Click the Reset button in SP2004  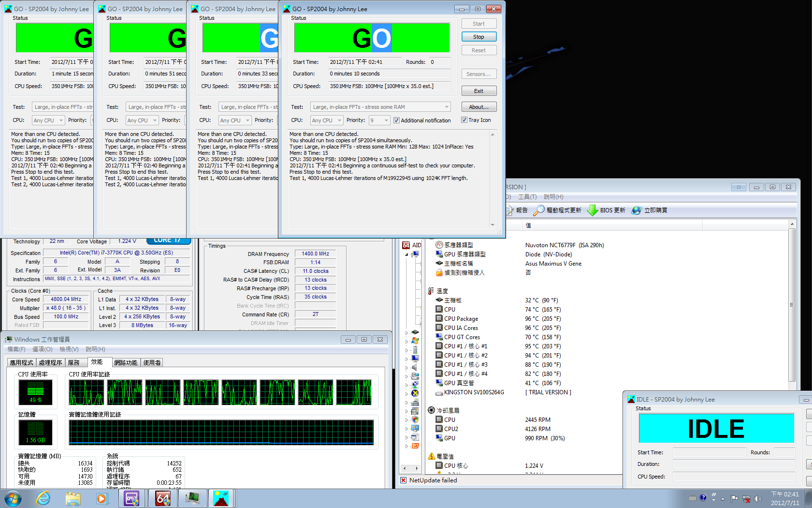[478, 50]
